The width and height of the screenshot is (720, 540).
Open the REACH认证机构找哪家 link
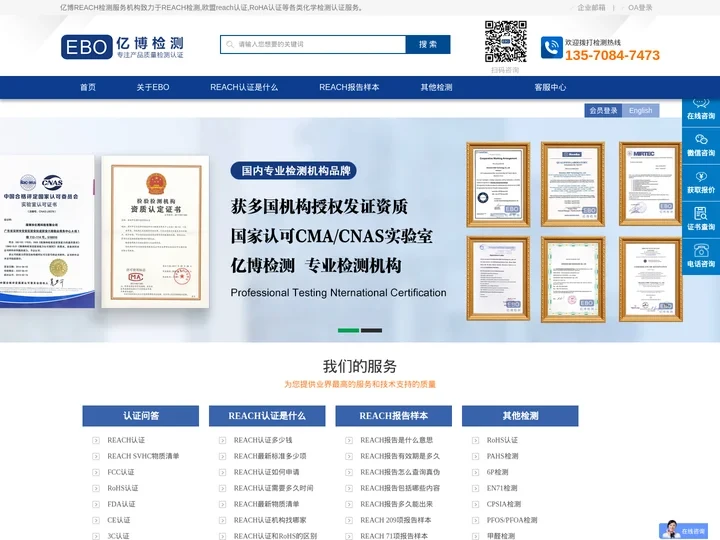tap(270, 520)
